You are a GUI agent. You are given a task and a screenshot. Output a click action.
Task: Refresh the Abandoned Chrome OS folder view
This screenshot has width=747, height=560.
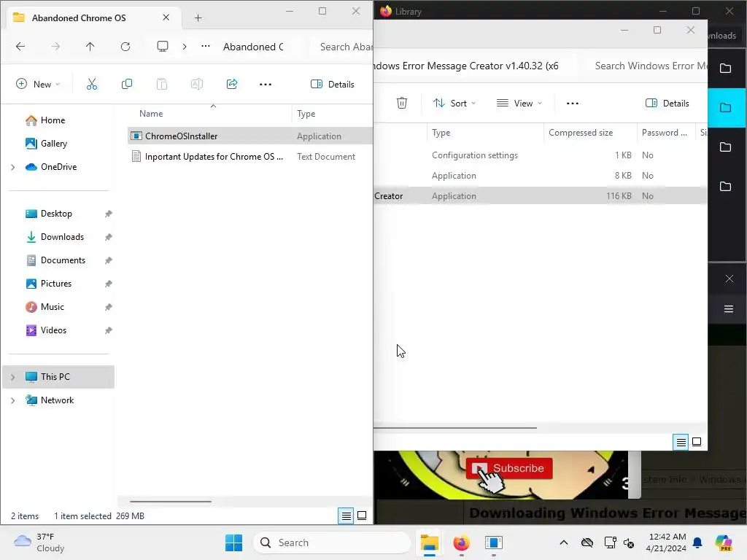[125, 47]
